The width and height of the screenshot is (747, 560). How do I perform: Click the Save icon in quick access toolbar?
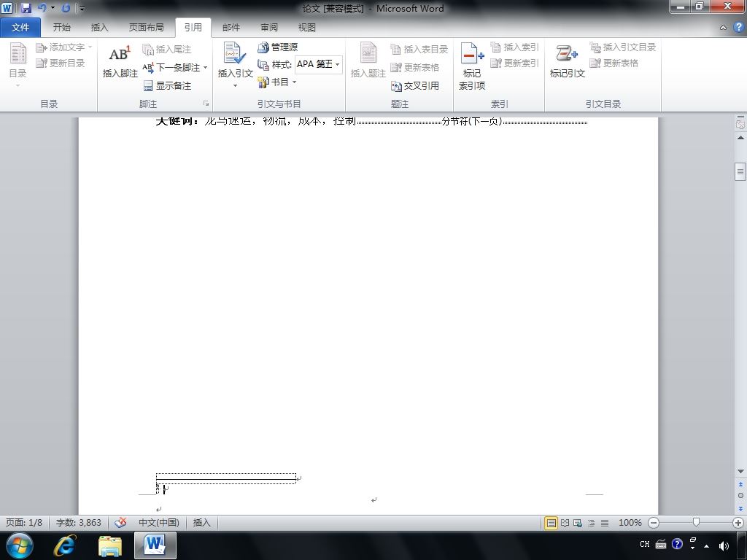pos(26,8)
